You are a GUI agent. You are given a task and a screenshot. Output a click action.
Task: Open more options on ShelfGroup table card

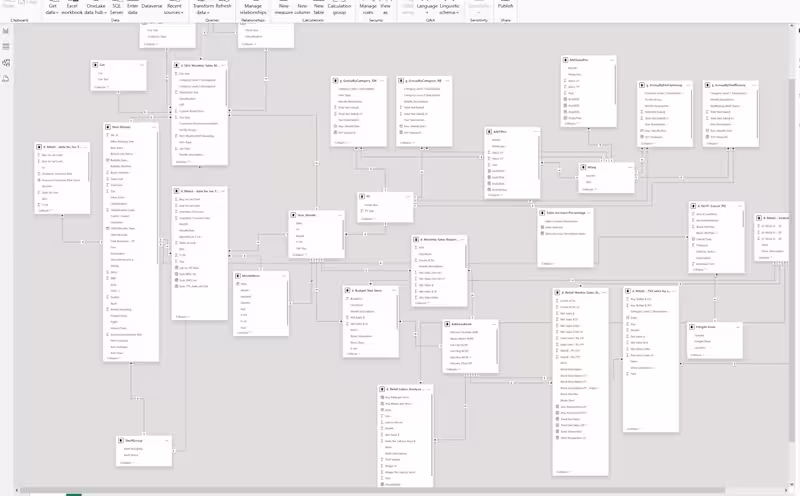(167, 440)
